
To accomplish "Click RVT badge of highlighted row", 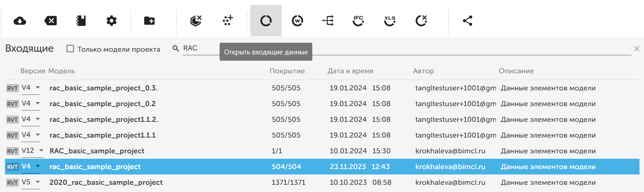I will point(12,167).
